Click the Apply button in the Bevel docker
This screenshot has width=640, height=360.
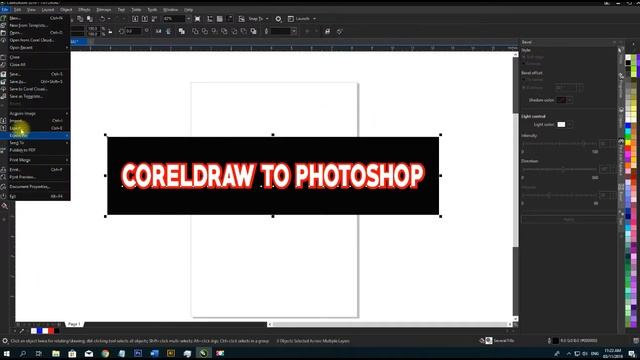point(569,220)
